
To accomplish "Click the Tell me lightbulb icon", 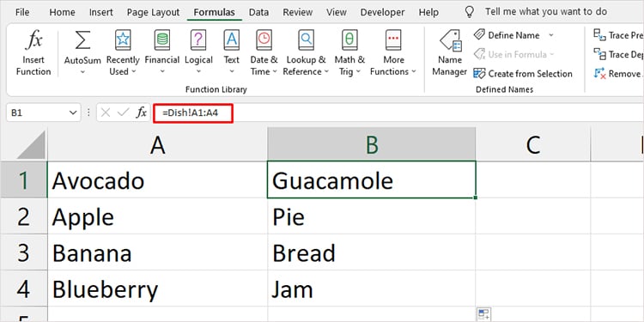I will pos(469,12).
